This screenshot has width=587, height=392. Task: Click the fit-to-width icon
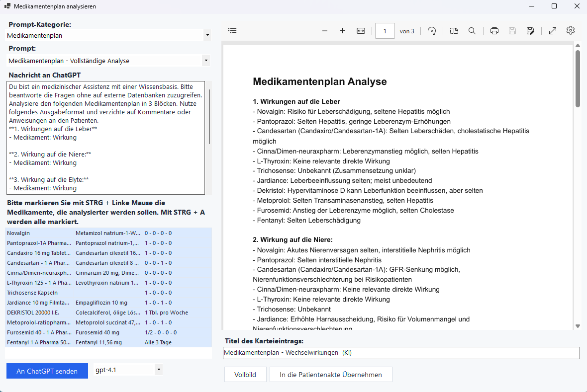361,31
